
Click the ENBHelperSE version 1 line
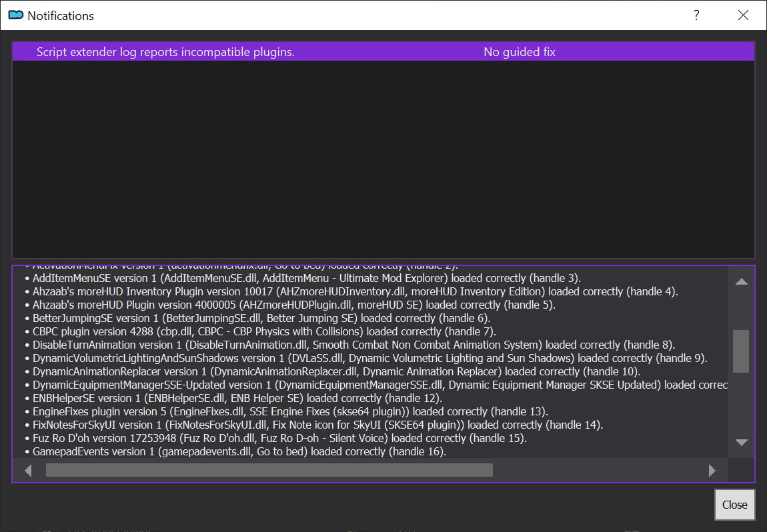point(233,399)
